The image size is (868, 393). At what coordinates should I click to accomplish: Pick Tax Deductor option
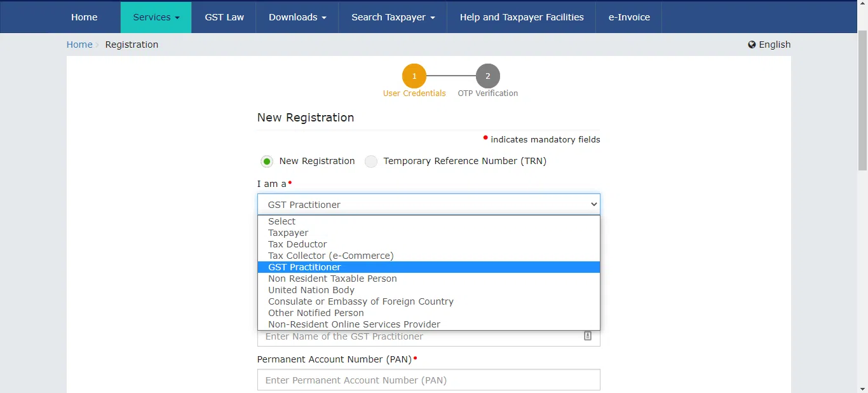click(x=429, y=244)
